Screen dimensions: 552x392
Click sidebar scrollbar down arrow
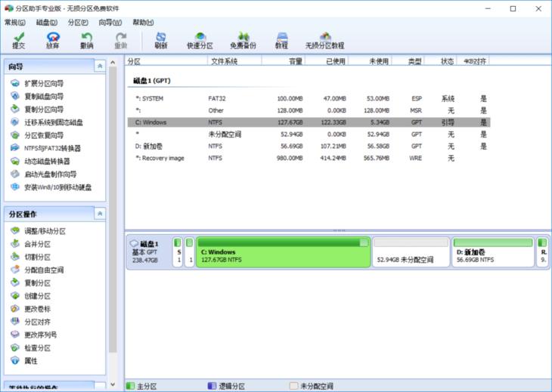click(113, 384)
